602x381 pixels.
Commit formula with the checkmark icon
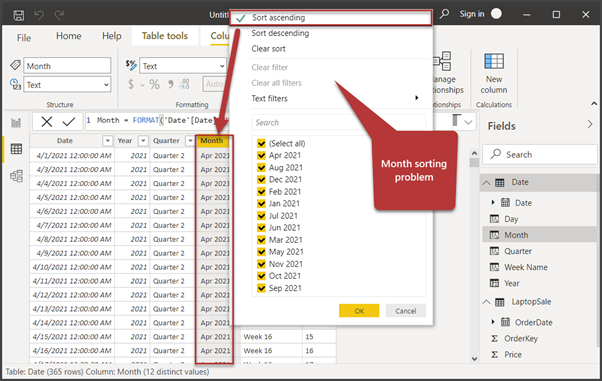coord(69,122)
